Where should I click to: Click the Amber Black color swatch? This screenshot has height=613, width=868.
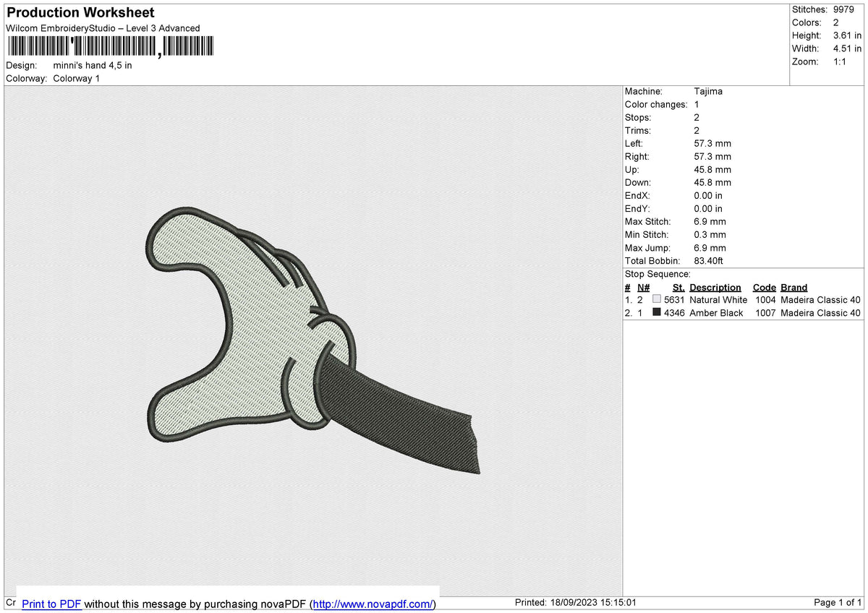coord(657,312)
